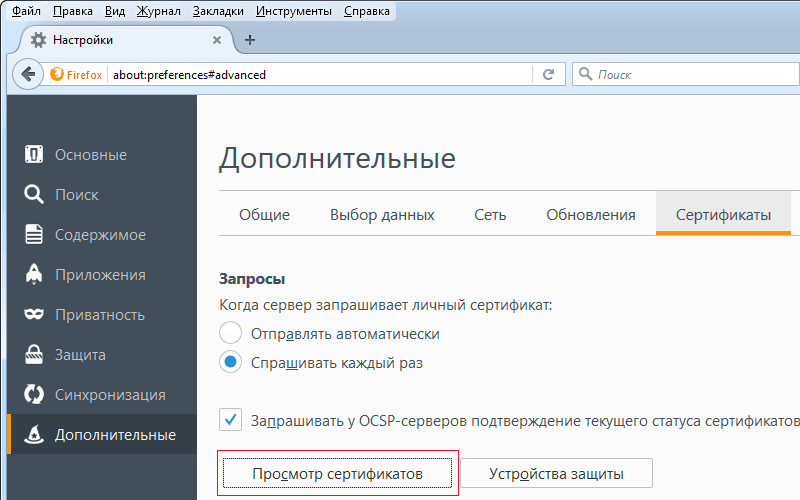The width and height of the screenshot is (800, 500).
Task: Click the Поиск magnifier sidebar icon
Action: 34,194
